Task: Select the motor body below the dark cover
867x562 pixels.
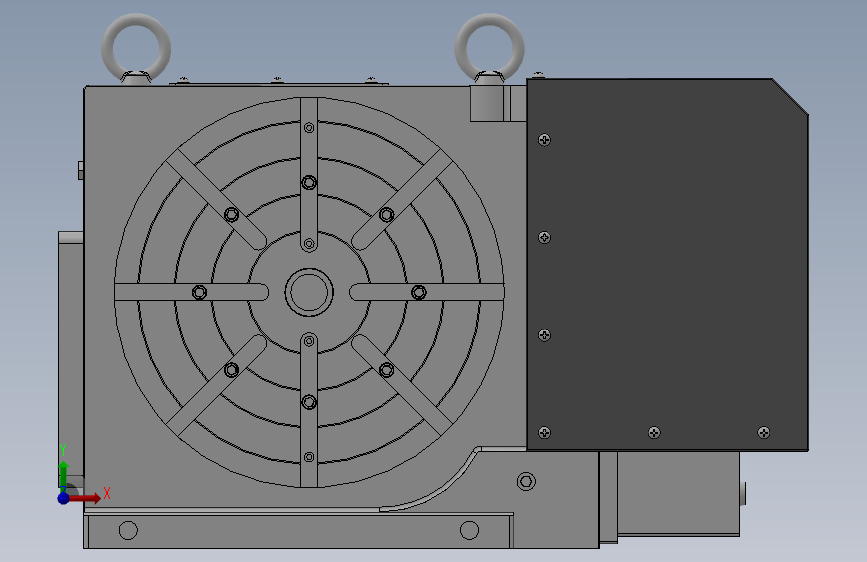Action: (x=678, y=493)
